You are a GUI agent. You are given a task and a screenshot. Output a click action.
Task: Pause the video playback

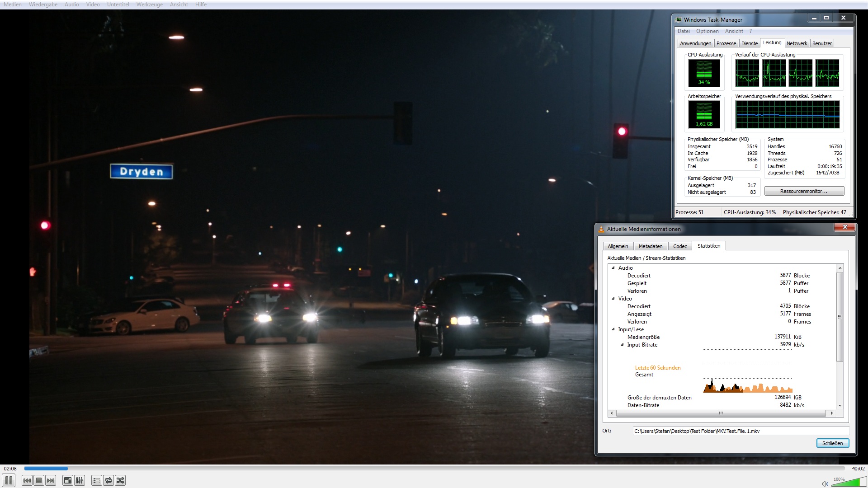(9, 480)
